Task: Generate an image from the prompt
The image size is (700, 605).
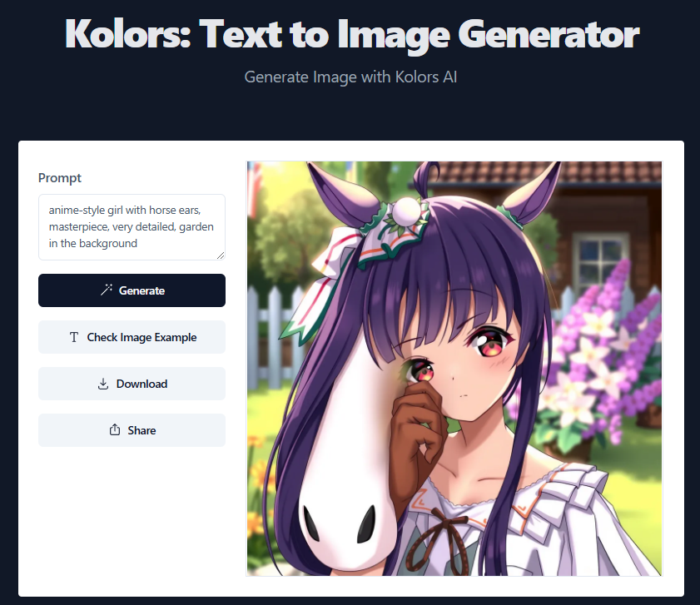Action: pyautogui.click(x=132, y=290)
